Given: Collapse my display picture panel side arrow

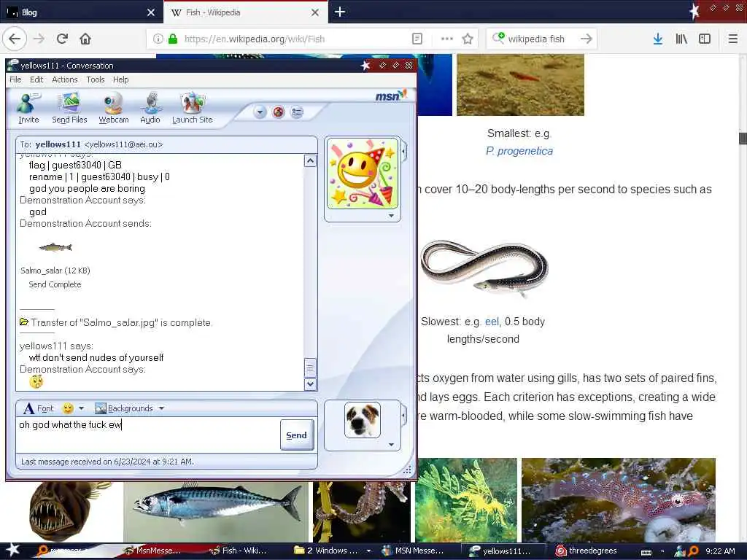Looking at the screenshot, I should 404,416.
